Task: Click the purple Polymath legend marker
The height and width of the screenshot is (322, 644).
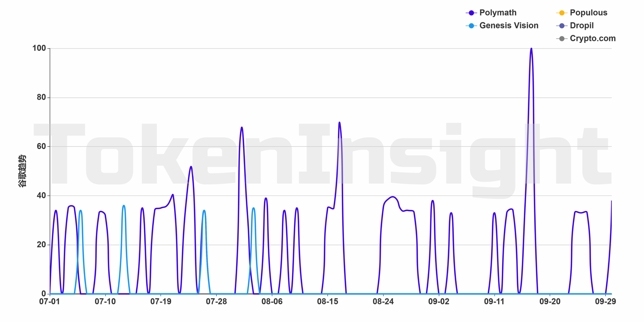Action: click(x=471, y=13)
